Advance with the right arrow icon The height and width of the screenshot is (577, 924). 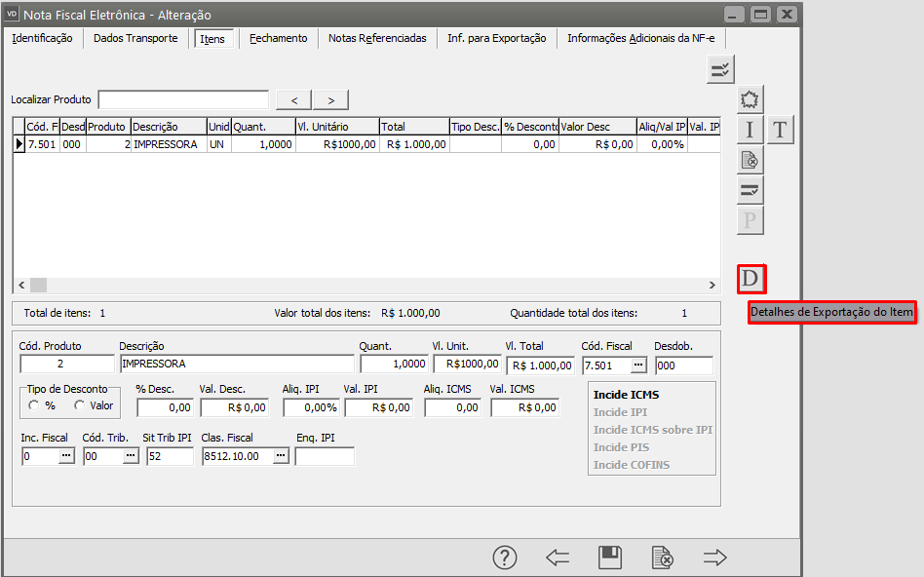(715, 557)
